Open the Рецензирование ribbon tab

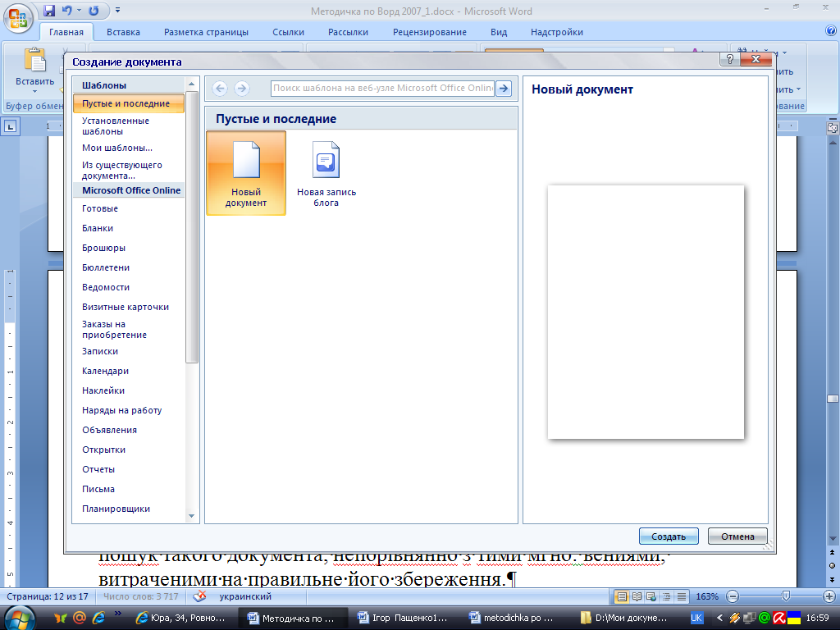click(x=430, y=32)
